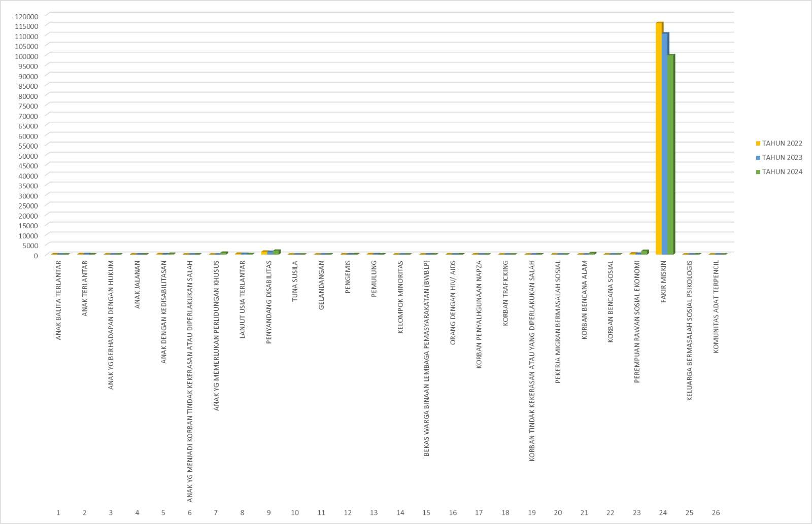Select the TAHUN 2024 legend label
This screenshot has width=812, height=524.
(782, 172)
